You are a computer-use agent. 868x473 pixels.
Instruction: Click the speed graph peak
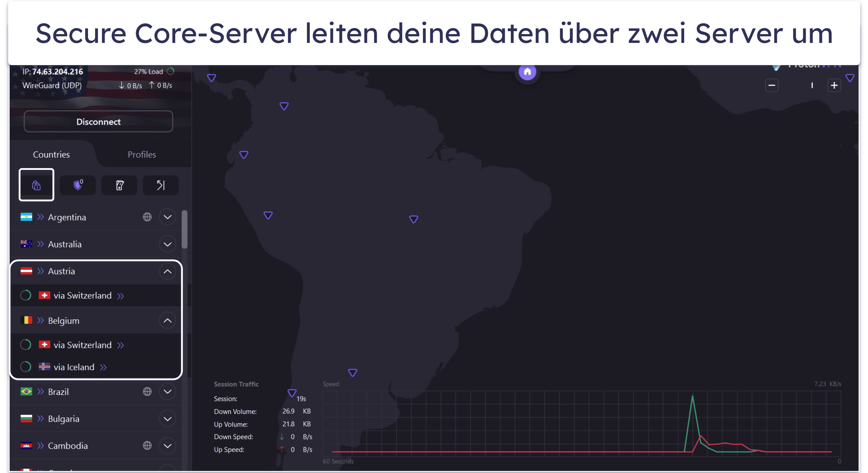693,397
